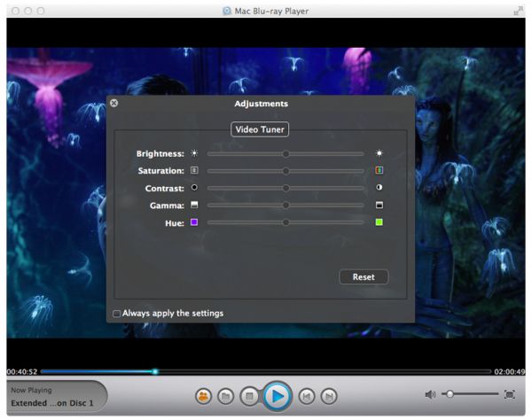
Task: Click the dim sun icon for minimum brightness
Action: tap(194, 153)
